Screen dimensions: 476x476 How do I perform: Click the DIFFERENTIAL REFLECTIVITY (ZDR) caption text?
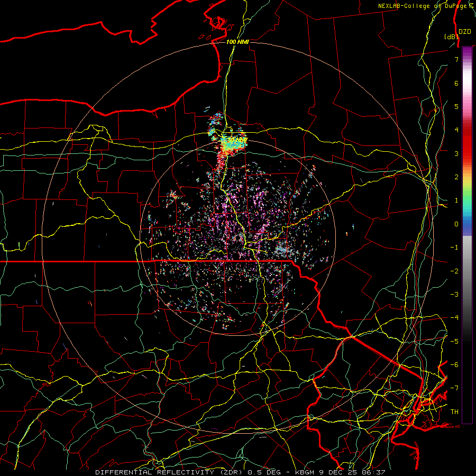[169, 472]
